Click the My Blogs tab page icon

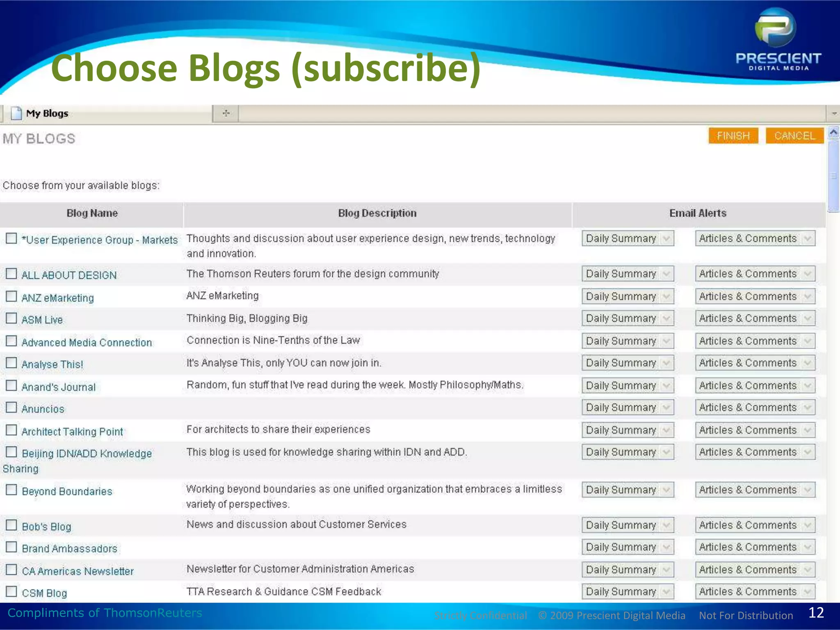tap(16, 113)
